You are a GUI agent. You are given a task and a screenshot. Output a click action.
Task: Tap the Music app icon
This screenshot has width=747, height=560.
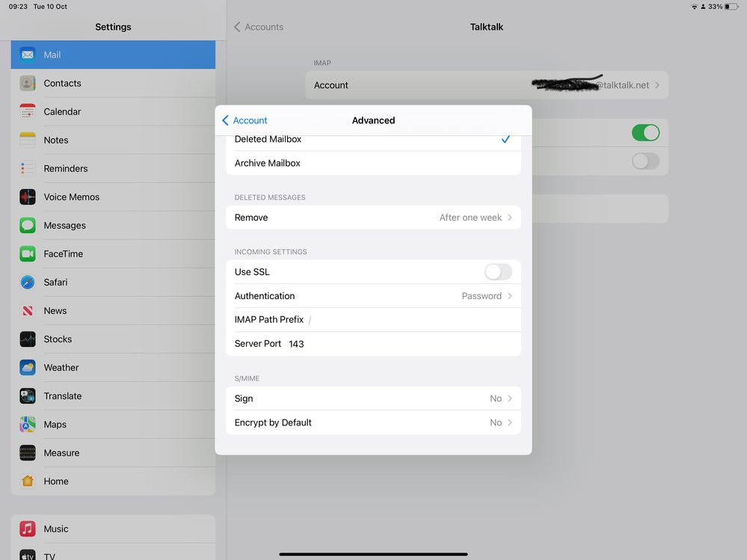coord(28,529)
